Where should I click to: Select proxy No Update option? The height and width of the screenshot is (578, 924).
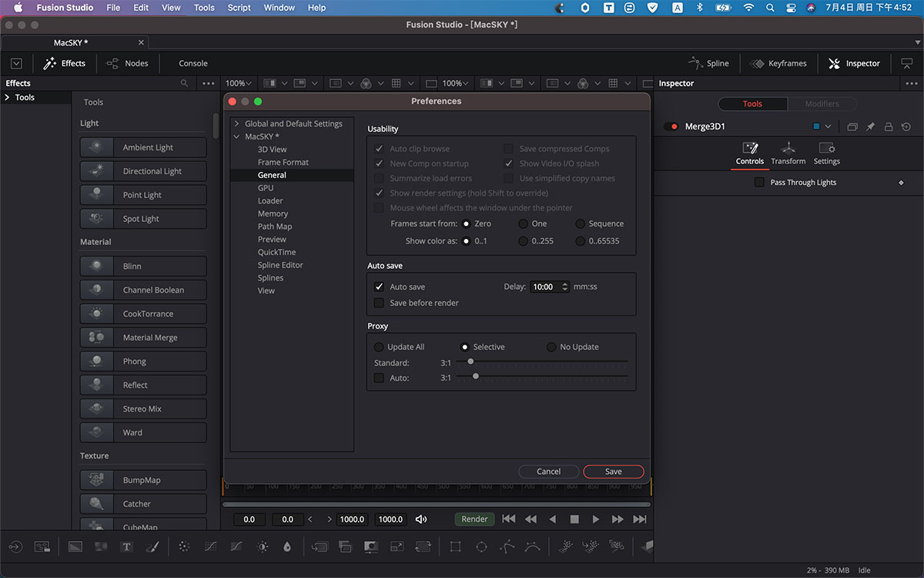tap(551, 347)
